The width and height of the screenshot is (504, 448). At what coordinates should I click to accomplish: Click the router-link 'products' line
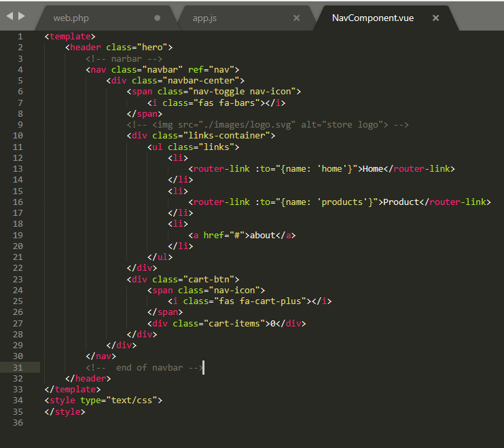[340, 202]
